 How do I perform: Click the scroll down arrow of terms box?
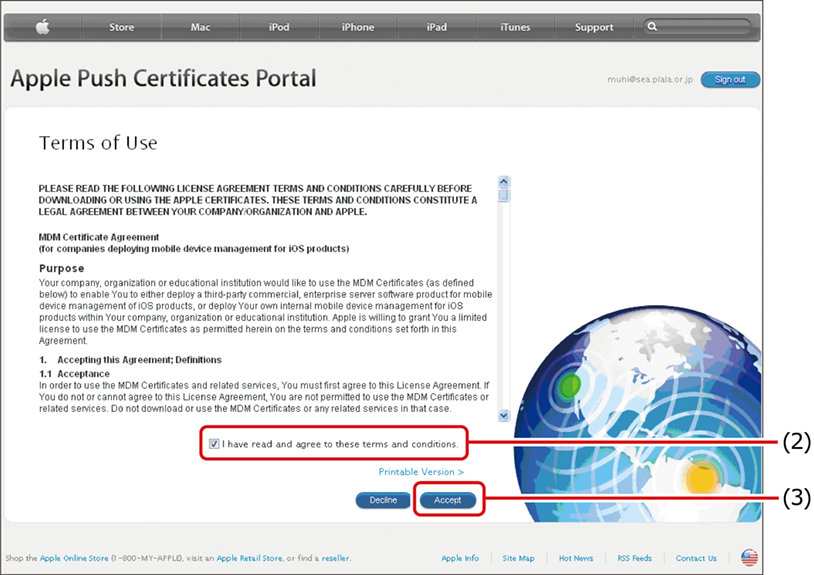point(504,415)
